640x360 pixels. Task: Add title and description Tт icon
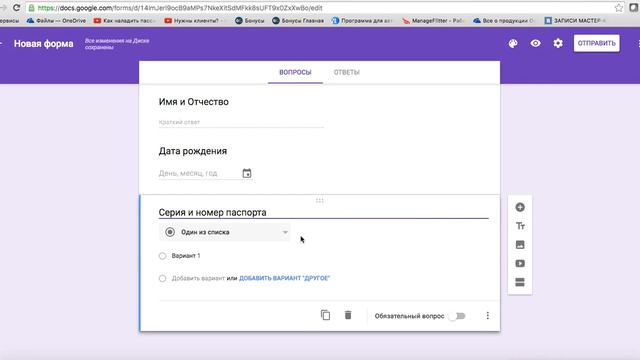click(520, 226)
